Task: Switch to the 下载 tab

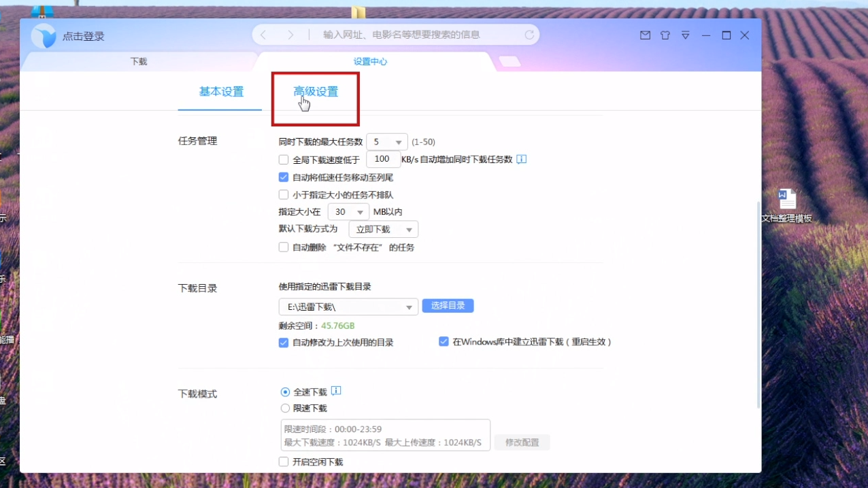Action: click(x=139, y=62)
